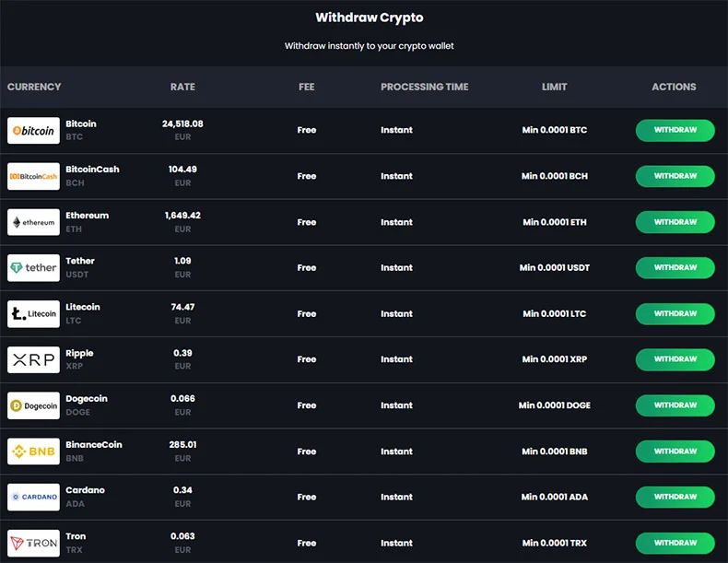The width and height of the screenshot is (728, 563).
Task: Click the Tether rate 1.09
Action: [x=182, y=261]
